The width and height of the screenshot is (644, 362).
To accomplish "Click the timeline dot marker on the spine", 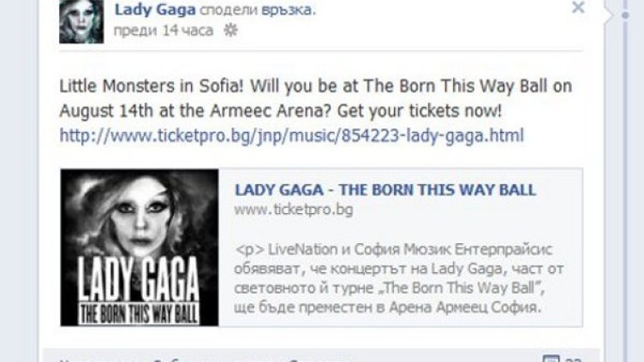I will coord(625,15).
